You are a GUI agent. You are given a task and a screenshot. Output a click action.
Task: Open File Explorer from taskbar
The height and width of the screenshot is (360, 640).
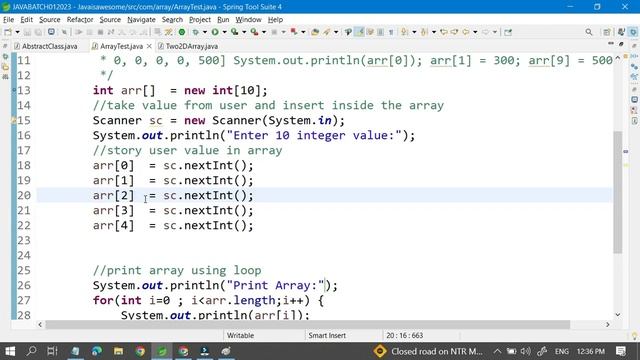[118, 351]
